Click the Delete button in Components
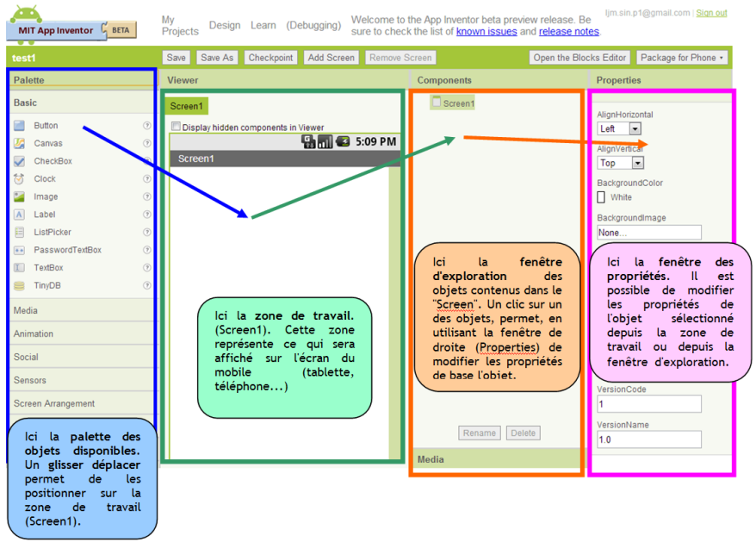The height and width of the screenshot is (542, 756). point(524,433)
